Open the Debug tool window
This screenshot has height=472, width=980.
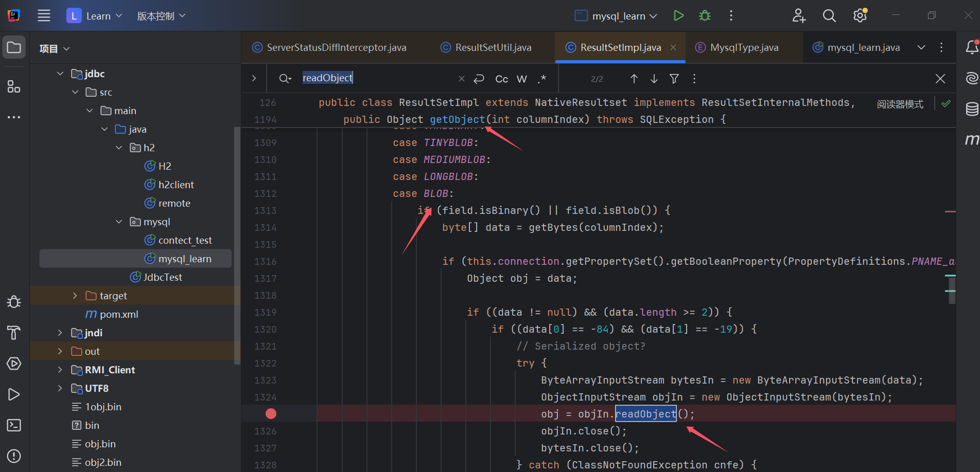[14, 302]
